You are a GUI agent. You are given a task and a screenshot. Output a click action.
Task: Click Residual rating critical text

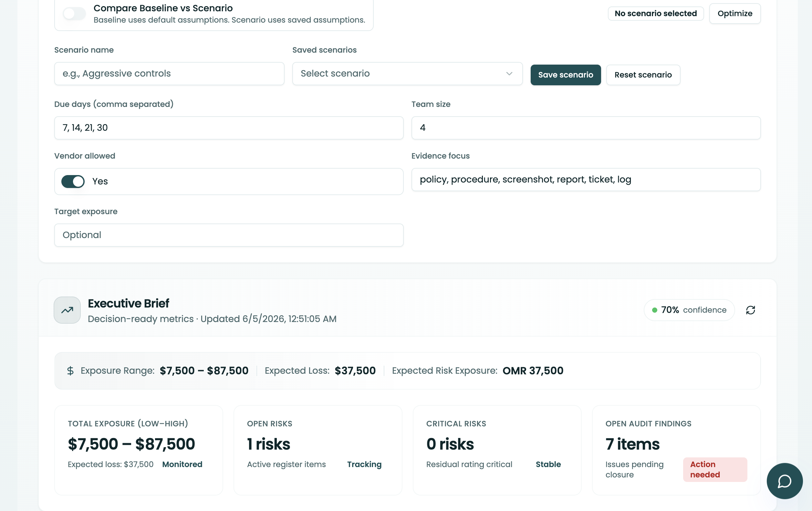[469, 464]
